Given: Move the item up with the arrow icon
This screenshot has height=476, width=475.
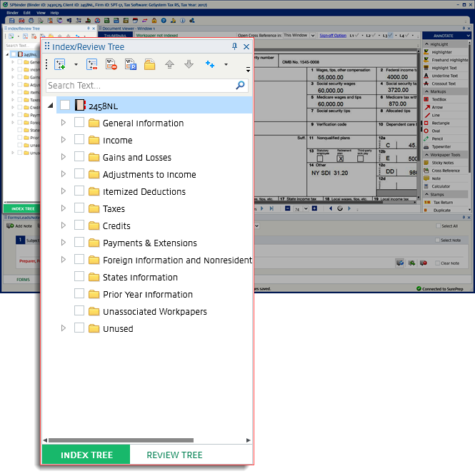Looking at the screenshot, I should 169,64.
